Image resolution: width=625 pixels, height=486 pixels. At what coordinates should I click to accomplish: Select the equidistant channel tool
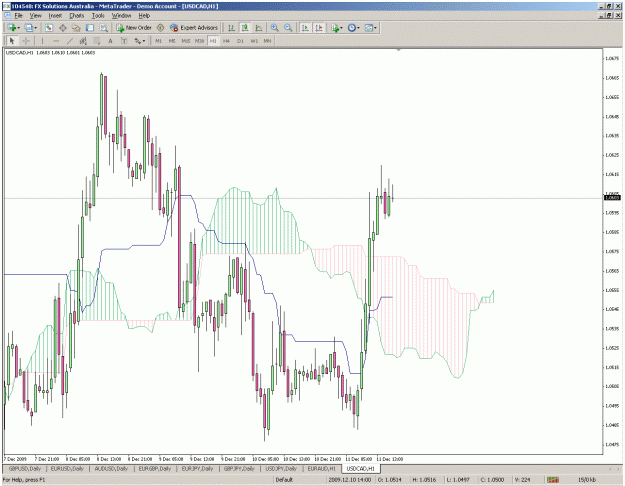click(x=83, y=41)
